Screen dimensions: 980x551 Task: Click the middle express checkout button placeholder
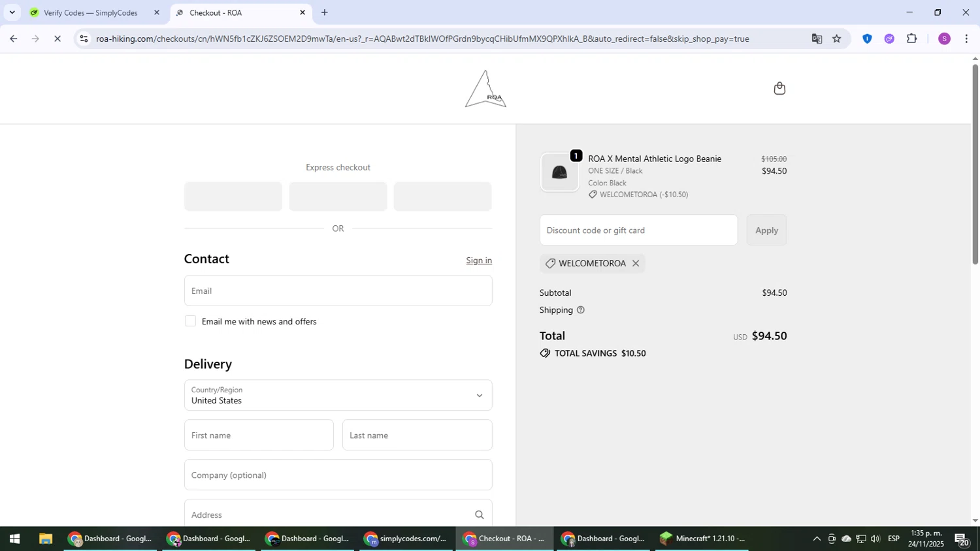[x=338, y=197]
